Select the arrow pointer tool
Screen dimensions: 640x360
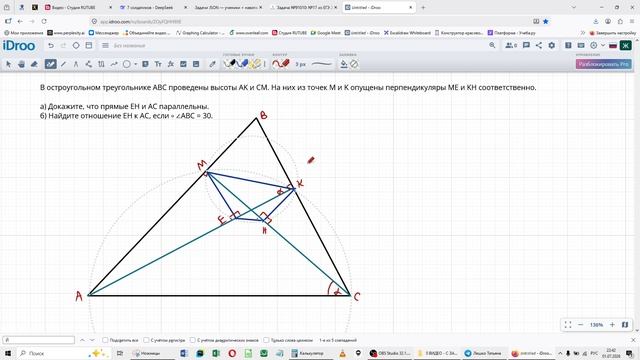coord(9,64)
